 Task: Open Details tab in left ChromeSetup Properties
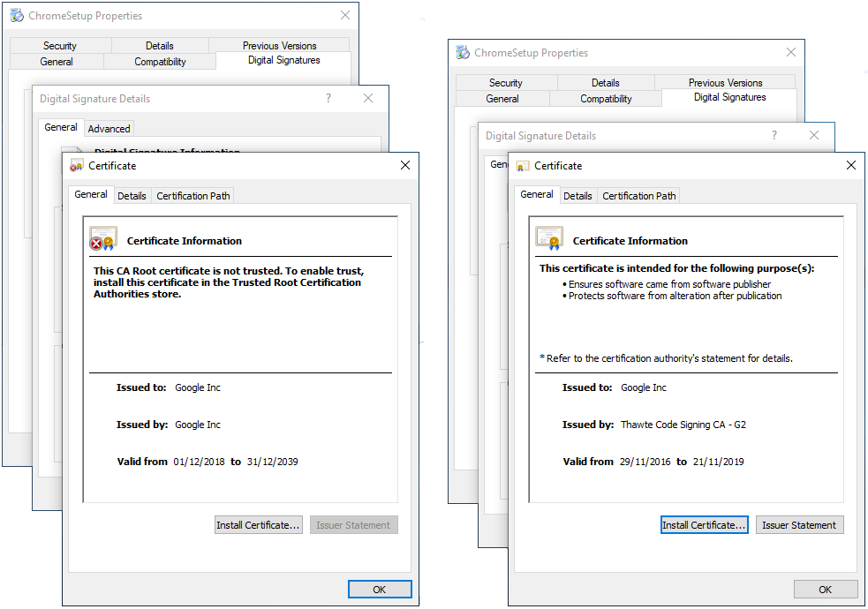coord(160,46)
